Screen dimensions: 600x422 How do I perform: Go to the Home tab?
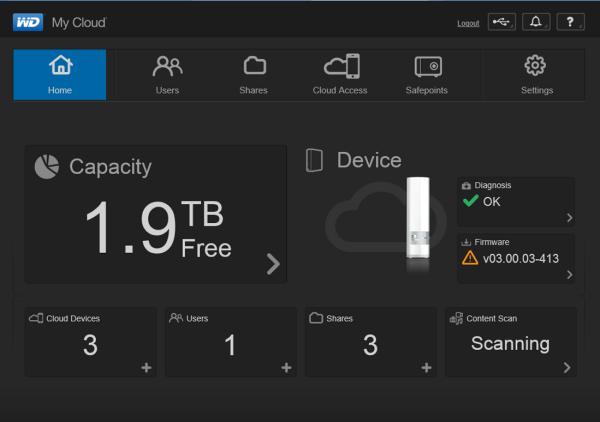coord(60,74)
